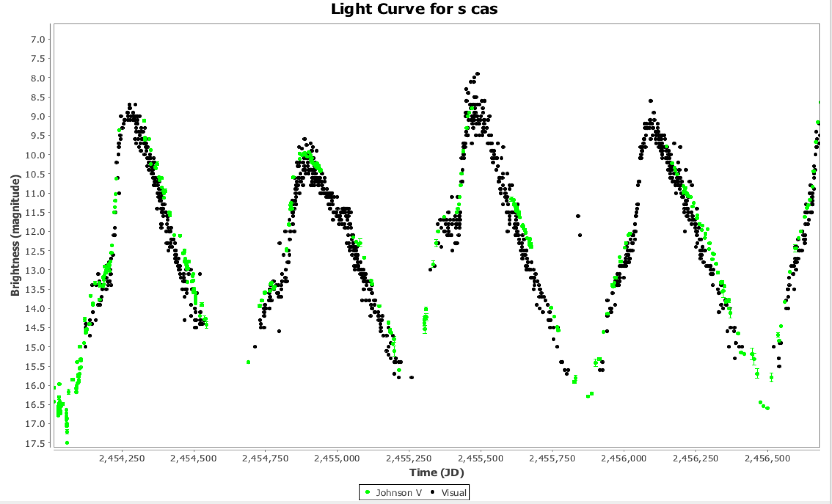The height and width of the screenshot is (504, 832).
Task: Click the green Johnson V legend marker
Action: pos(368,492)
